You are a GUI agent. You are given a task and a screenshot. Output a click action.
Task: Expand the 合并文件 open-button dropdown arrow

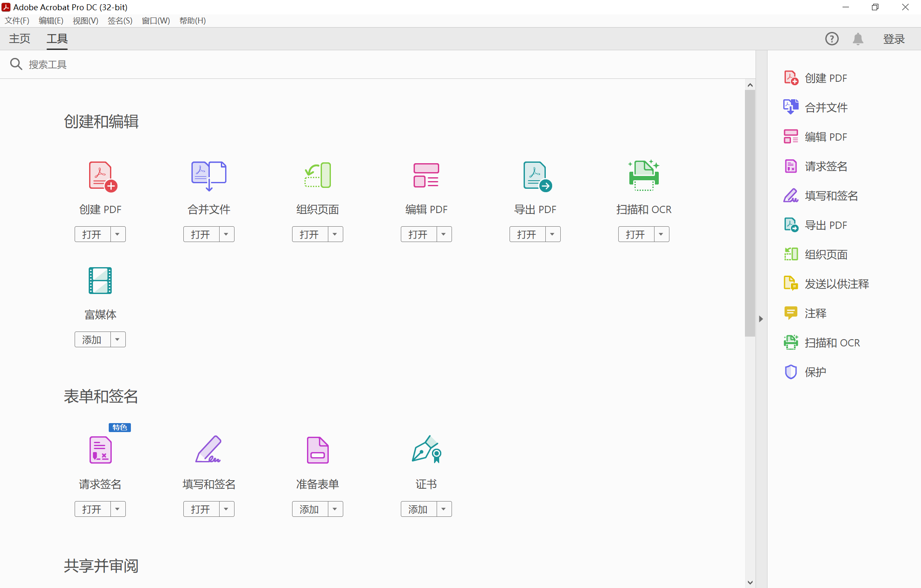tap(226, 234)
